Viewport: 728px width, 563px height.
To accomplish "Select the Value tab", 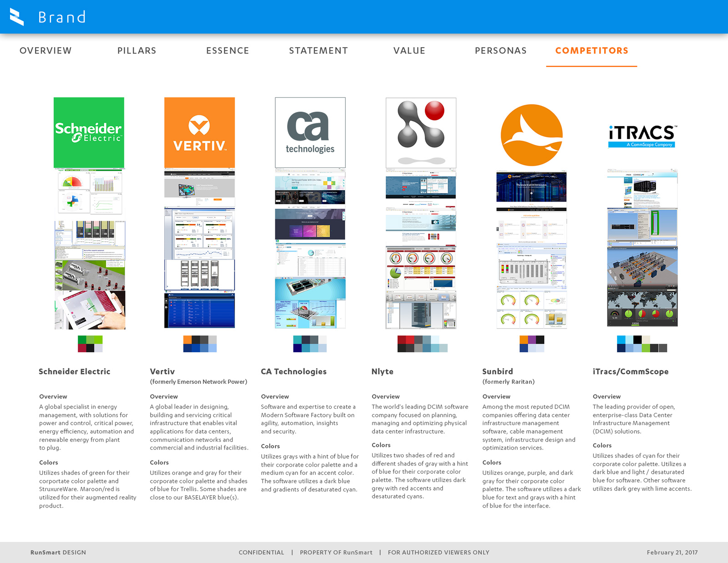I will [409, 51].
